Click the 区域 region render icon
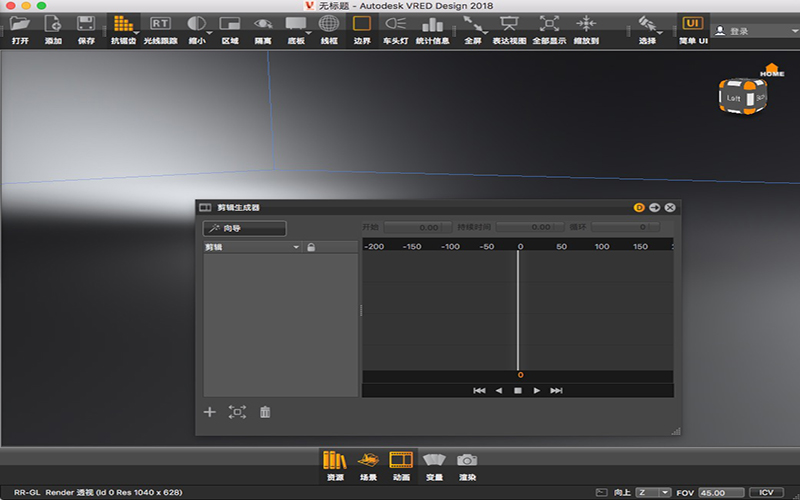This screenshot has width=800, height=500. [x=230, y=23]
